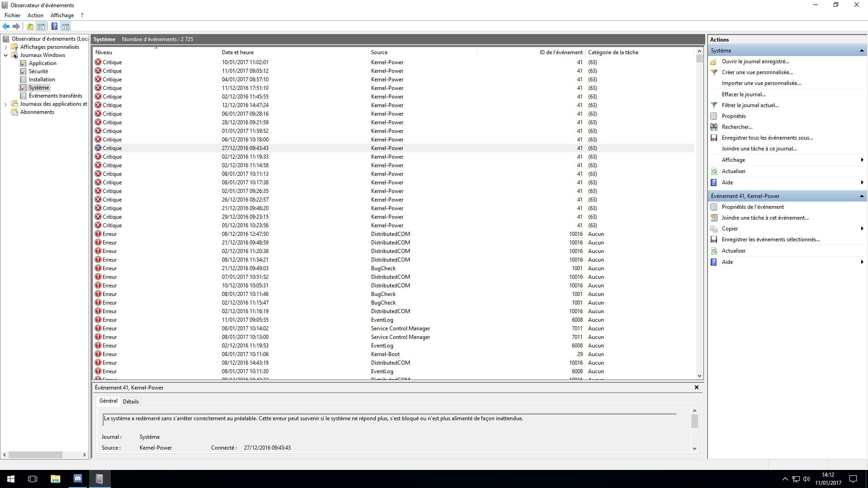Switch to the Général tab

coord(108,401)
